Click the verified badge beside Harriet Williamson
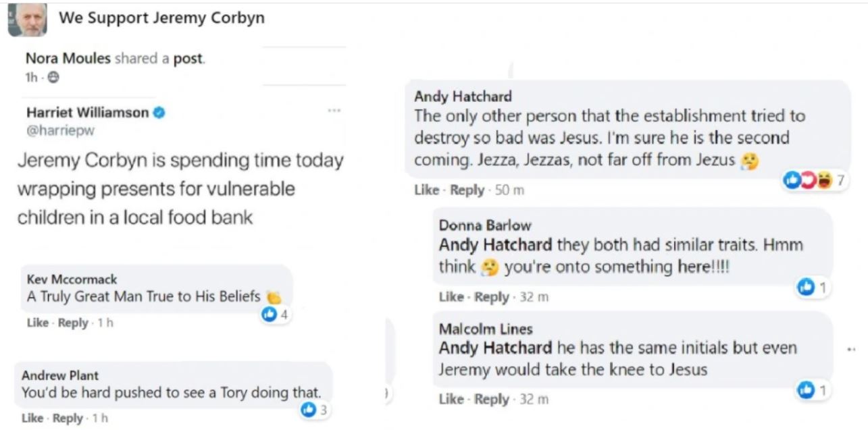868x430 pixels. tap(159, 113)
